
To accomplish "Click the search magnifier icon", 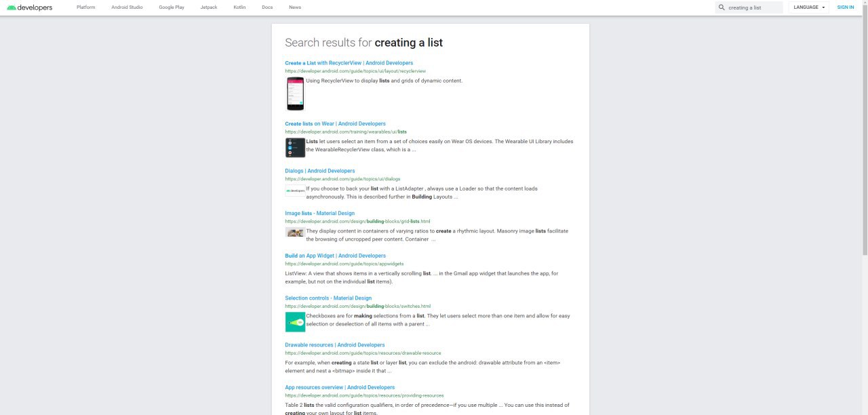I will (722, 7).
